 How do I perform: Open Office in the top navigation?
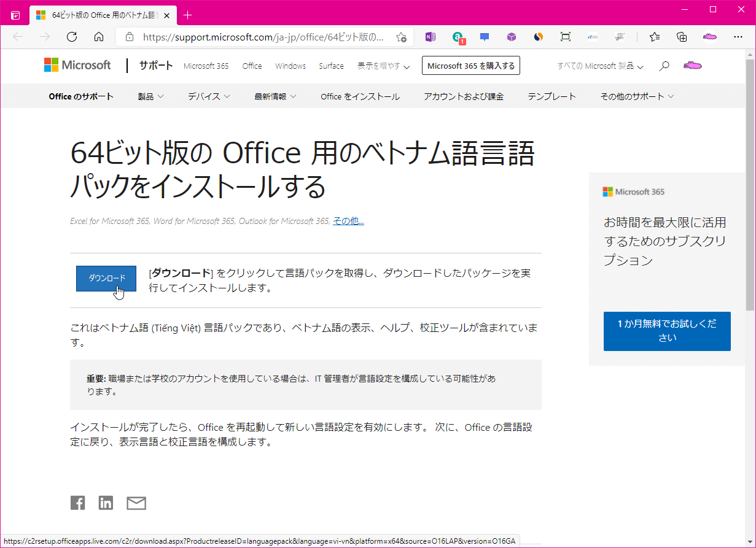pyautogui.click(x=252, y=66)
